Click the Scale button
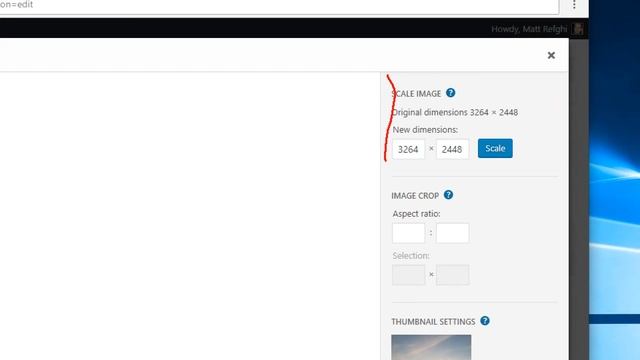 (495, 148)
